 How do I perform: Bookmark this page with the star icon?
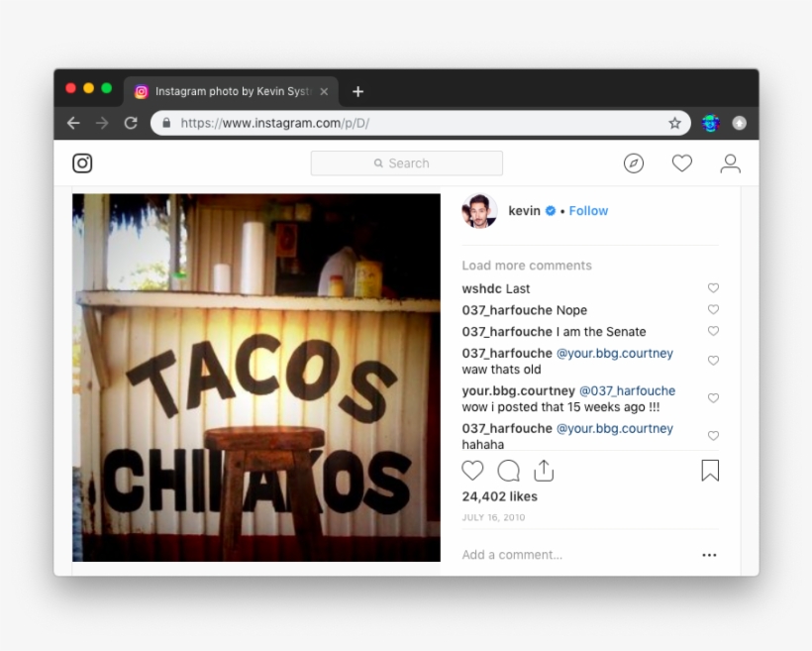pos(674,123)
